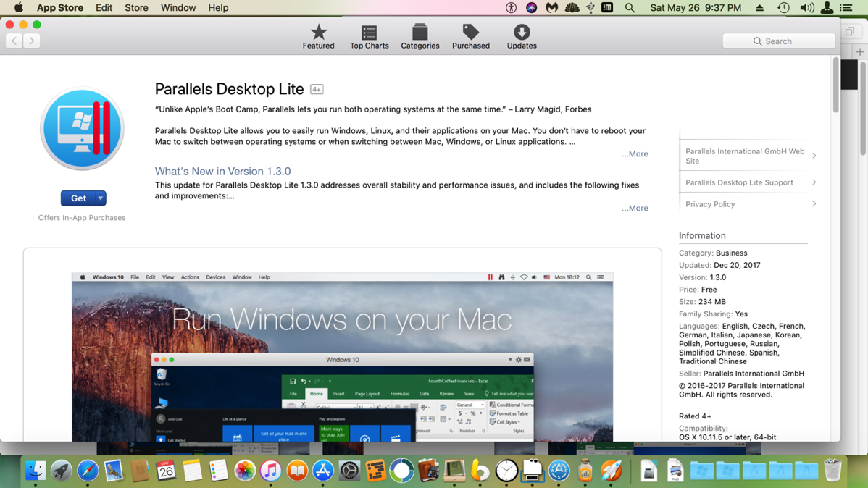Click Parallels Desktop Lite title
This screenshot has height=488, width=868.
point(229,89)
